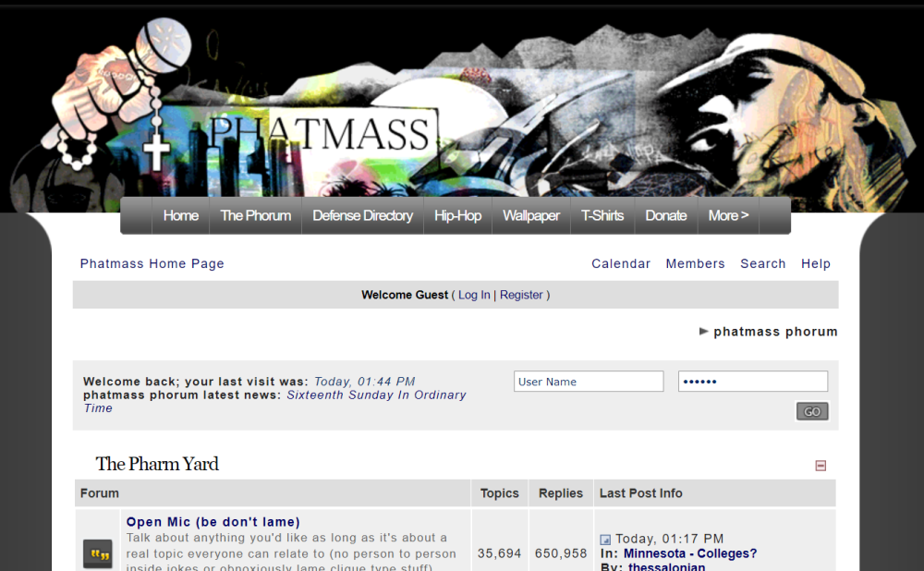Open the Open Mic (be don't lame) forum

pos(213,522)
